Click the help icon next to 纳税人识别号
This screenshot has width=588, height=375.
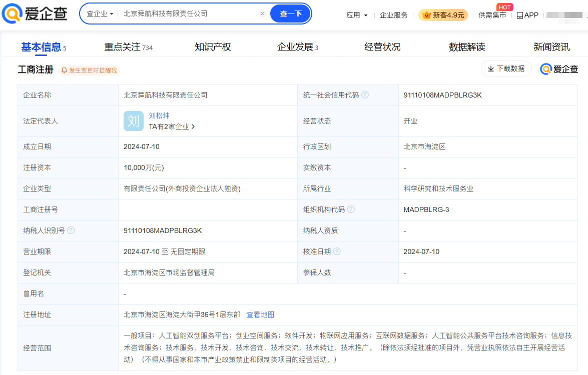(71, 230)
